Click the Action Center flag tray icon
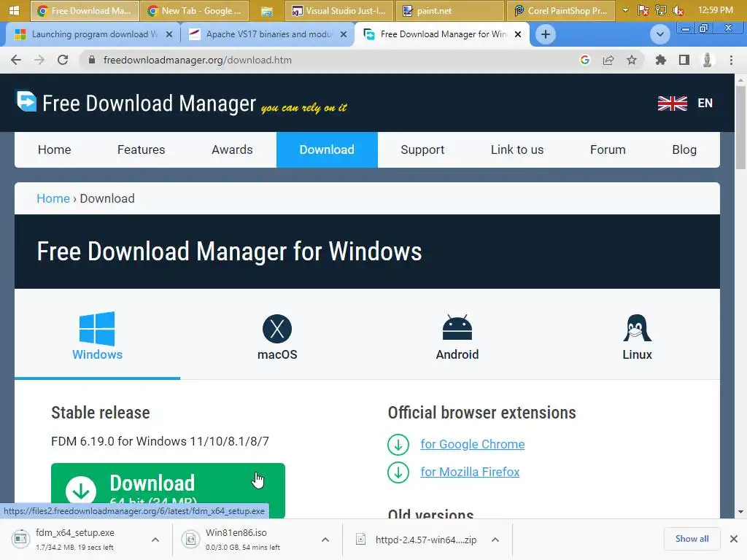 click(x=643, y=10)
